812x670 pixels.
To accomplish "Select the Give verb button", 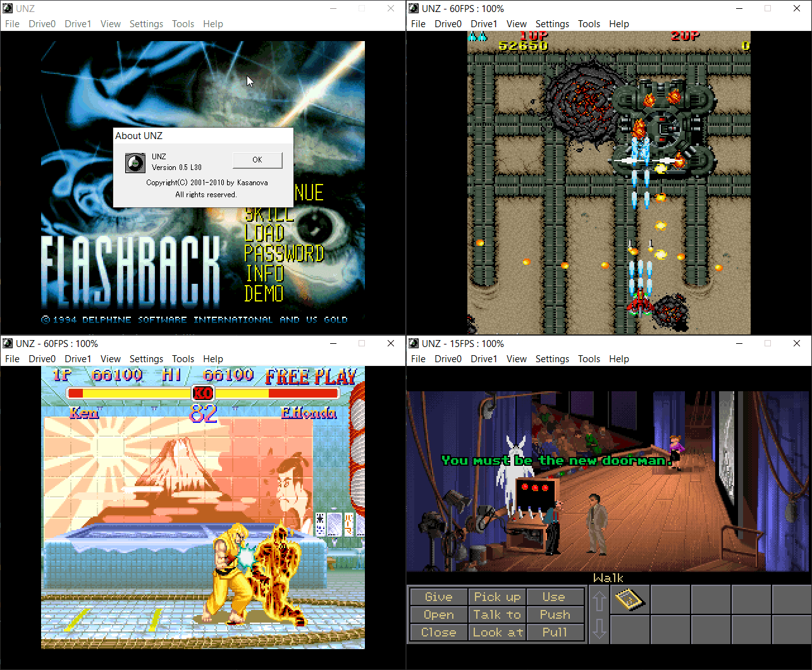I will tap(438, 597).
